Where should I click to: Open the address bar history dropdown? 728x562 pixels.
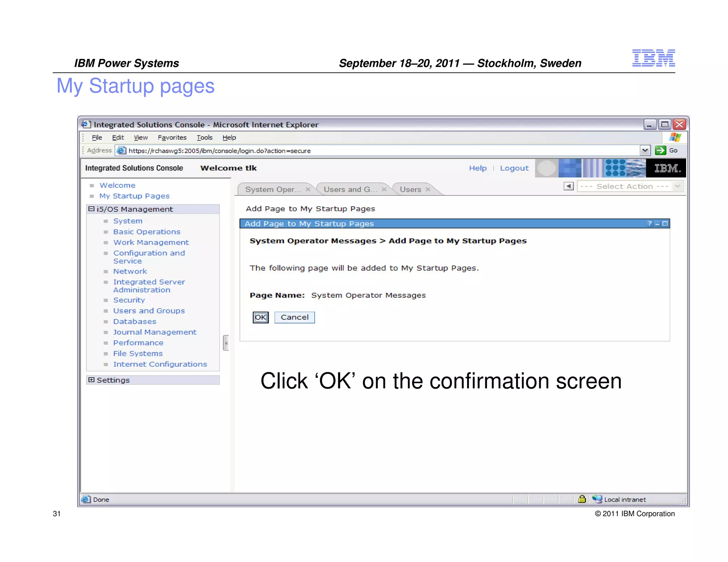[645, 150]
